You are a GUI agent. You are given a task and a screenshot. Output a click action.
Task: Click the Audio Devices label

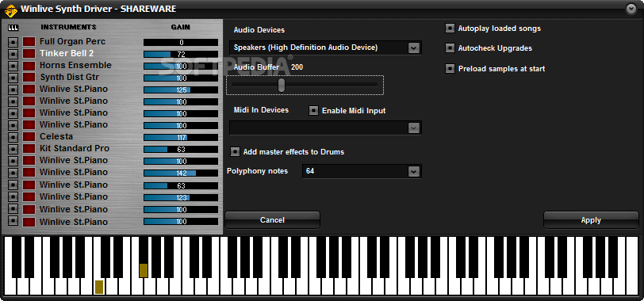point(259,30)
